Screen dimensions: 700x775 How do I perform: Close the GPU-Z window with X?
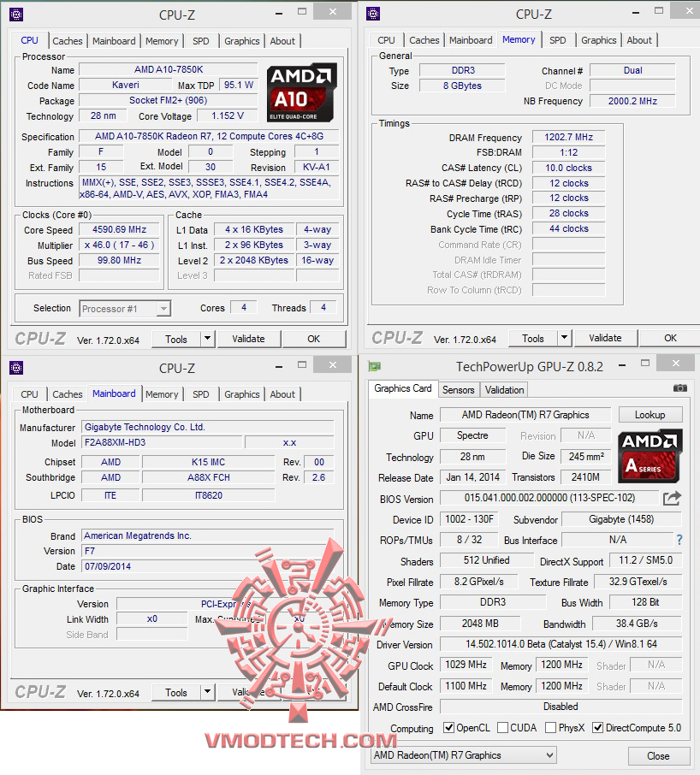click(676, 364)
